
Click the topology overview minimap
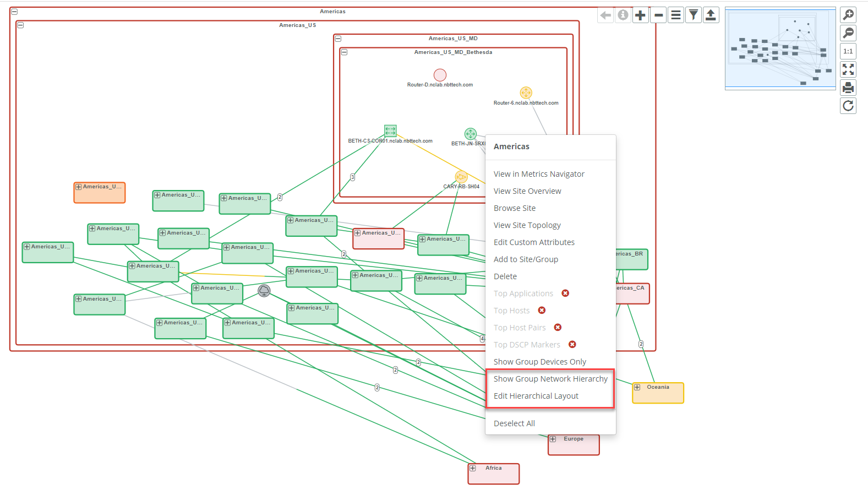click(x=780, y=48)
